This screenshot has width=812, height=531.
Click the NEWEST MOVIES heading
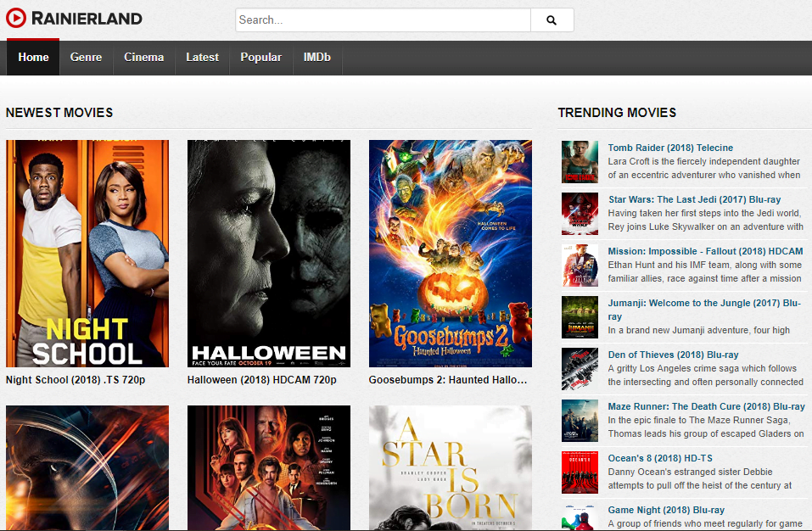coord(59,112)
